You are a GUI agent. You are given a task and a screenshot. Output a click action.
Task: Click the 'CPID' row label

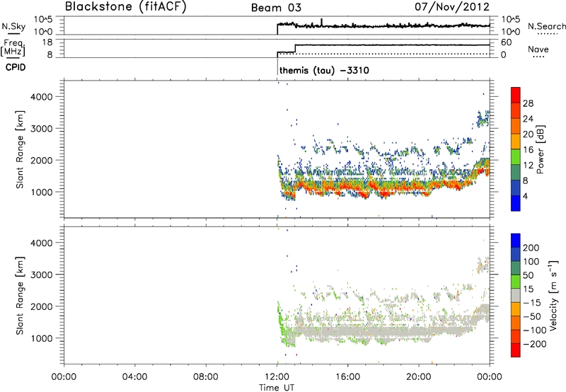[x=16, y=67]
